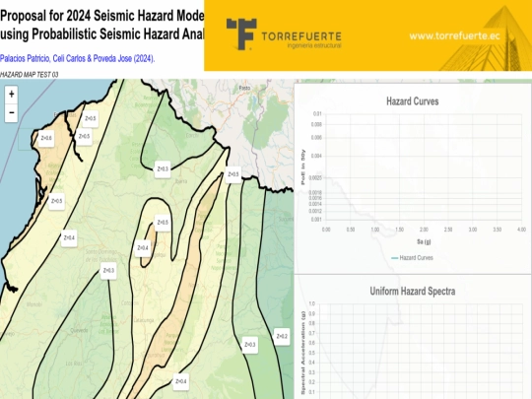Click the HAZARD MAP TEST 03 caption
532x399 pixels.
[30, 75]
